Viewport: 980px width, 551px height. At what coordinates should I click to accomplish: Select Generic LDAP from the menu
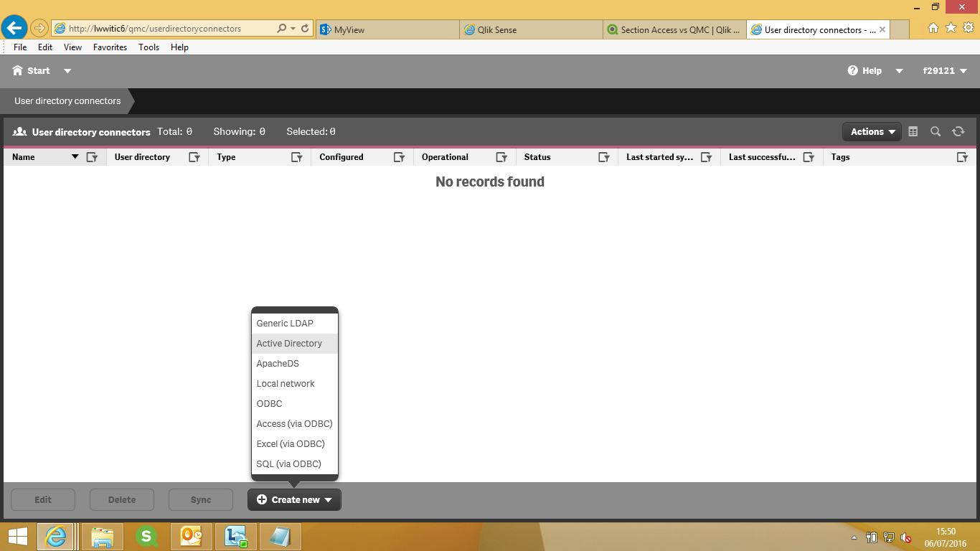pyautogui.click(x=294, y=324)
